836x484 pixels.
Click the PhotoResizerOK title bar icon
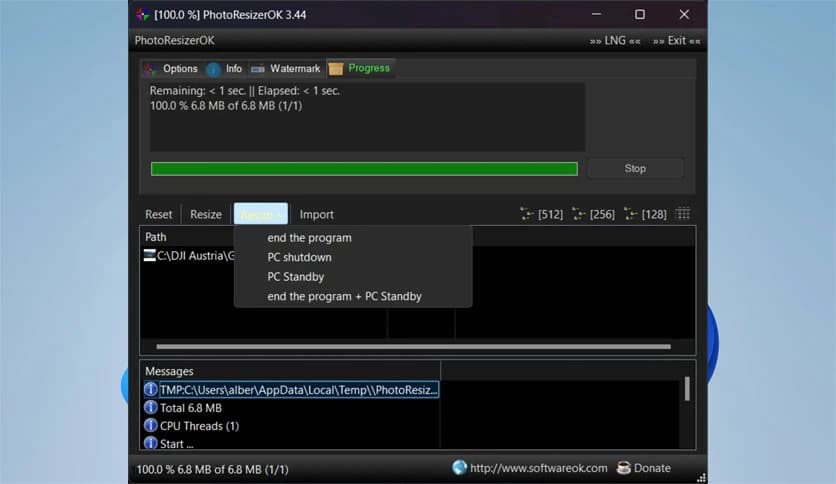pyautogui.click(x=142, y=14)
